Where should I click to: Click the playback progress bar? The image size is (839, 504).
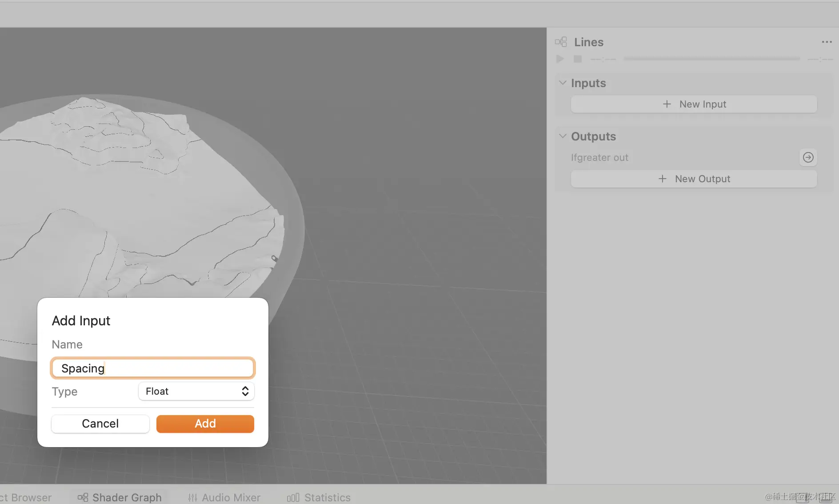(x=711, y=59)
